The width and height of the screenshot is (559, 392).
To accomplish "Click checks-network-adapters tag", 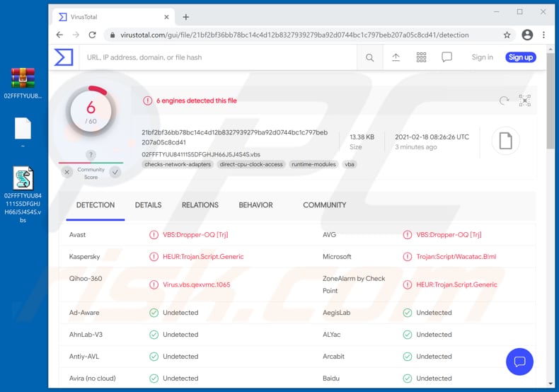I will coord(178,164).
